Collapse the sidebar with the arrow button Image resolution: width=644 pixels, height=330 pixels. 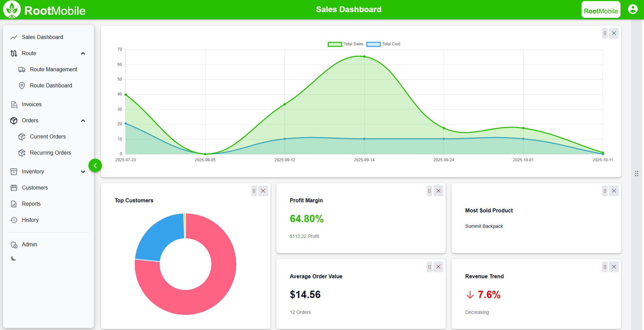tap(95, 165)
